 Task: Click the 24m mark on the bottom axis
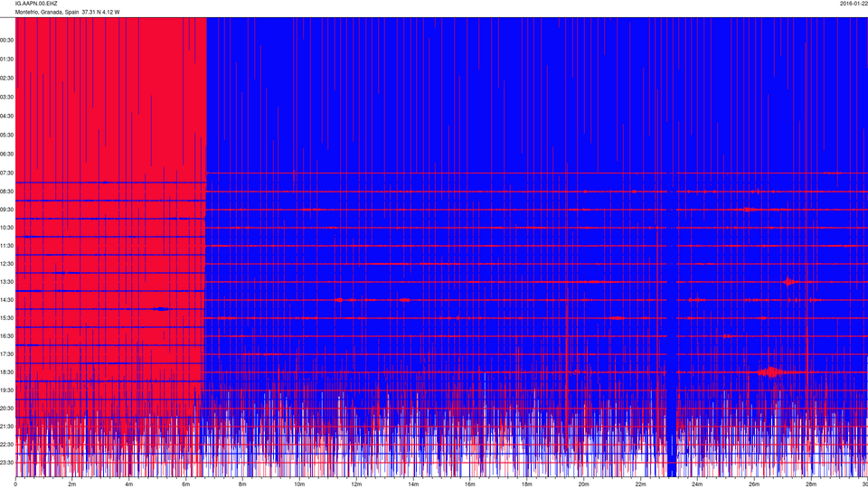coord(697,484)
